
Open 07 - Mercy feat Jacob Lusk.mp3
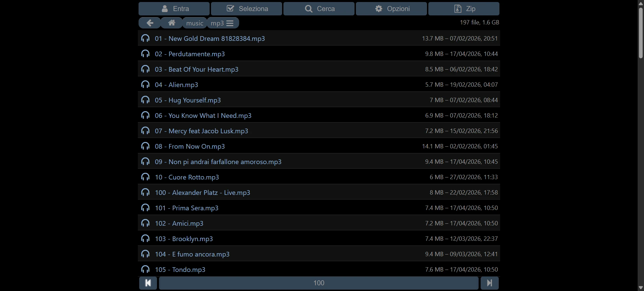tap(201, 131)
